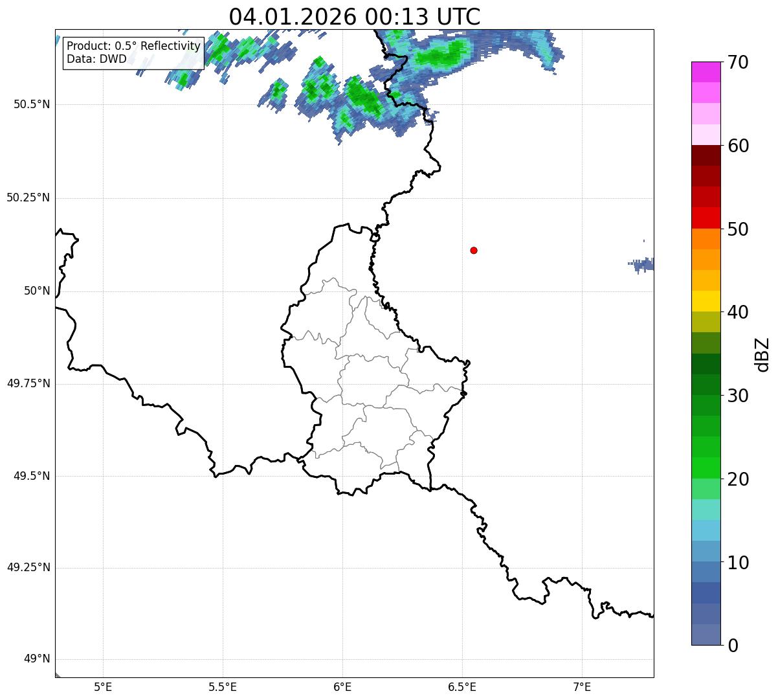Viewport: 778px width, 700px height.
Task: Click the colorbar 20 tick label
Action: point(738,479)
